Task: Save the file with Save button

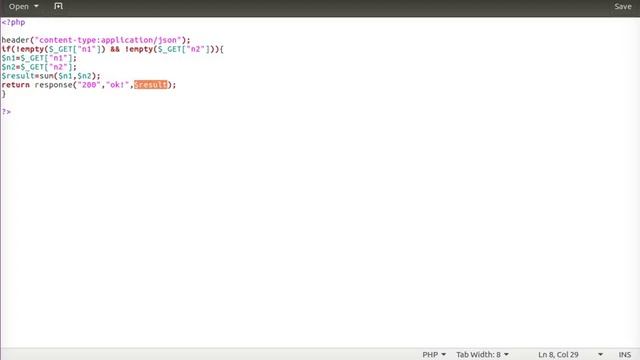Action: (623, 7)
